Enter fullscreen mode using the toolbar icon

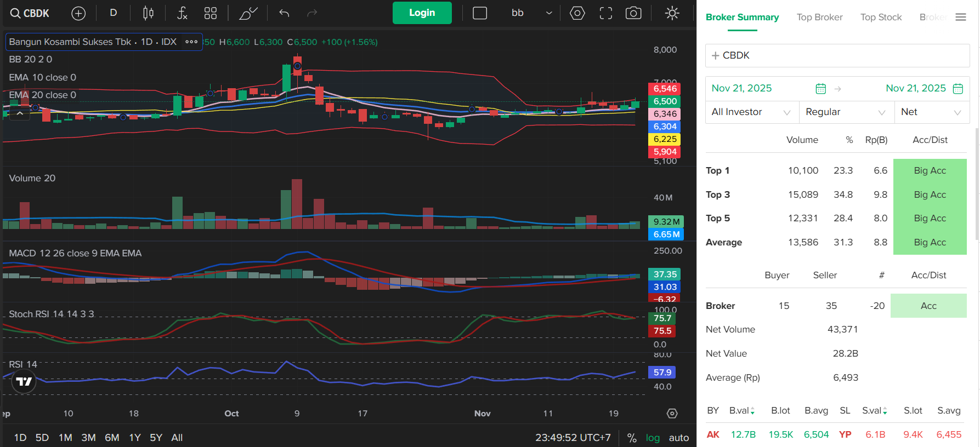tap(605, 13)
